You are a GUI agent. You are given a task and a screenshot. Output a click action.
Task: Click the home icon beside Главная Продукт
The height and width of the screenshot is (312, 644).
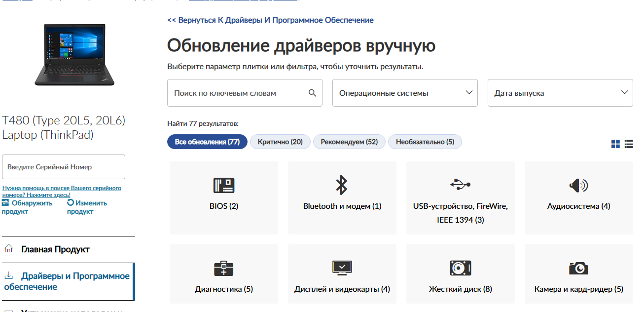[8, 249]
